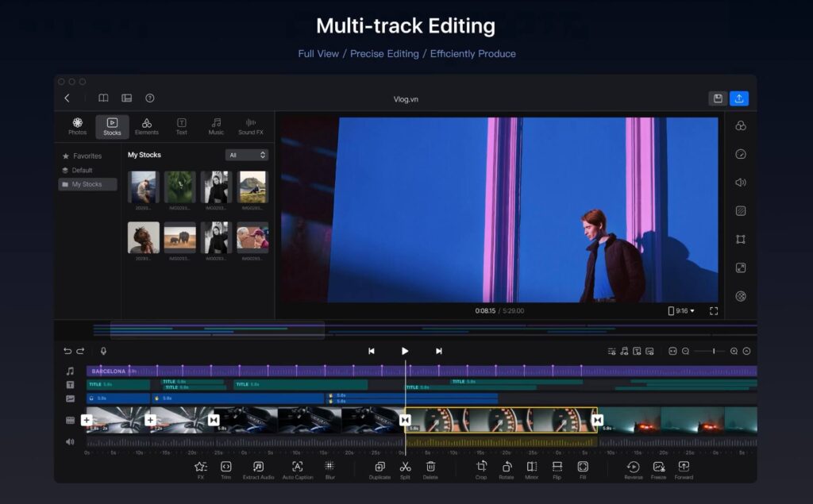This screenshot has height=504, width=813.
Task: Adjust the timeline zoom slider
Action: [713, 351]
